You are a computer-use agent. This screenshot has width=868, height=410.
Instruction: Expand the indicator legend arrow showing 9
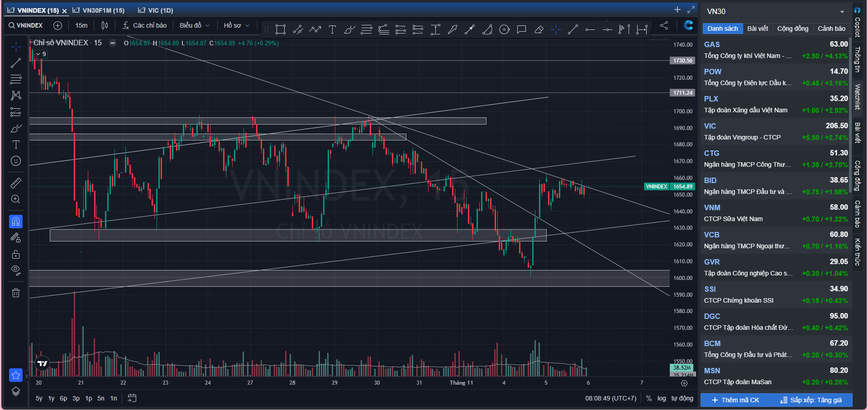point(41,54)
